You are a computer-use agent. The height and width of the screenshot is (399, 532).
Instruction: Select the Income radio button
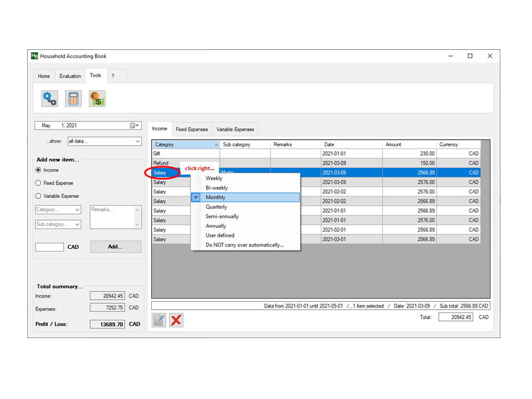point(38,170)
